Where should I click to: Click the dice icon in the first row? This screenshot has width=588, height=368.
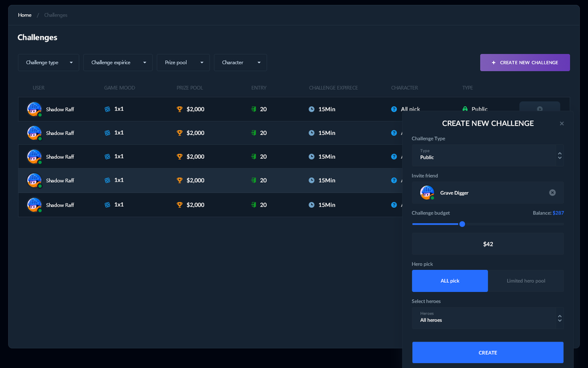107,109
